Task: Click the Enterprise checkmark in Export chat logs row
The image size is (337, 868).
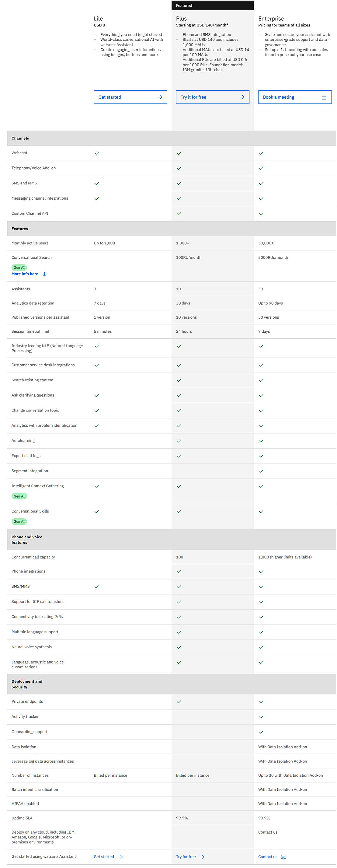Action: [x=261, y=456]
